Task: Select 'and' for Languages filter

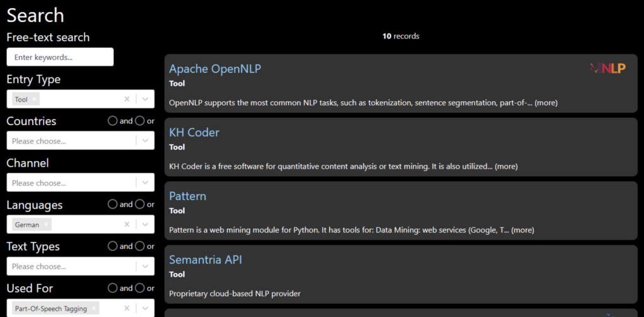Action: pos(113,204)
